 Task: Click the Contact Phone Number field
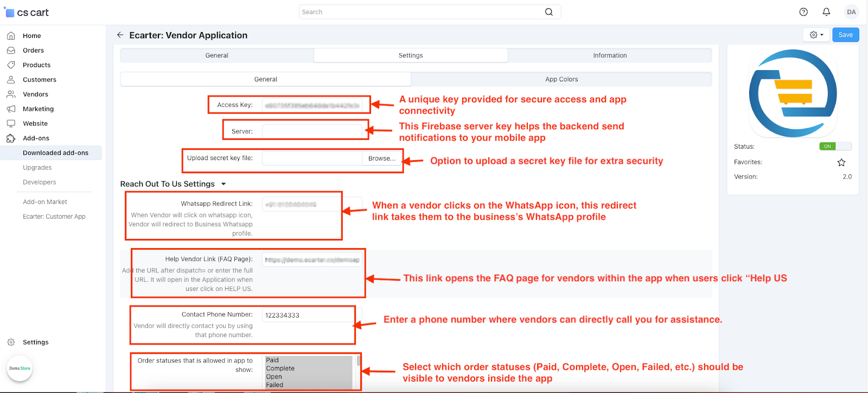point(311,315)
